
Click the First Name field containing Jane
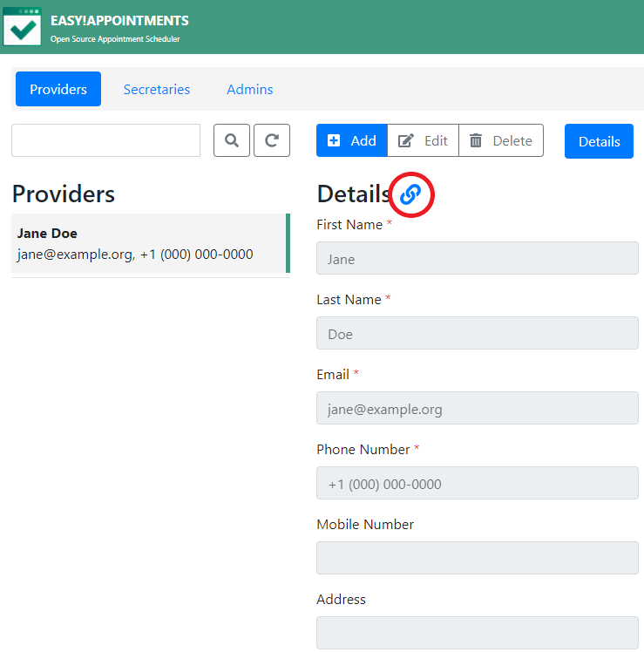point(478,258)
